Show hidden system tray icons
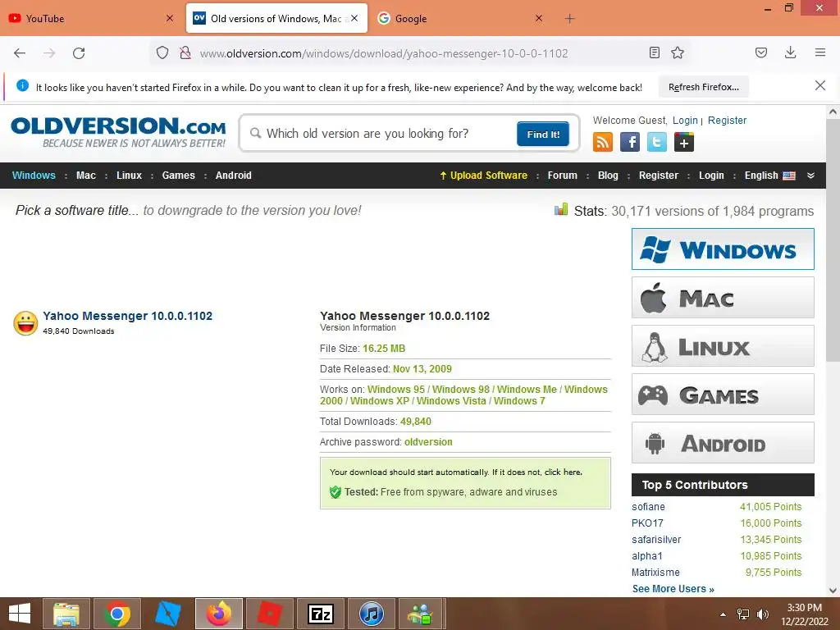This screenshot has height=630, width=840. (724, 614)
